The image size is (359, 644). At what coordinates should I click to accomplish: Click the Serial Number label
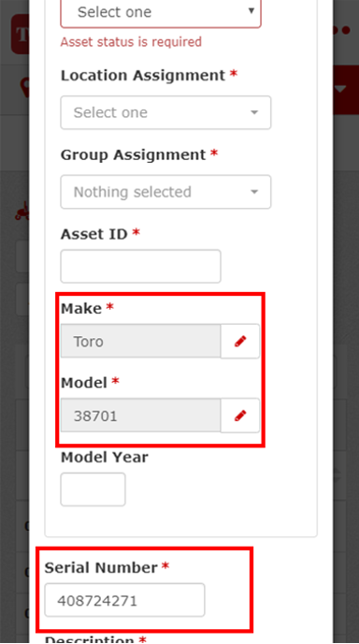tap(101, 567)
